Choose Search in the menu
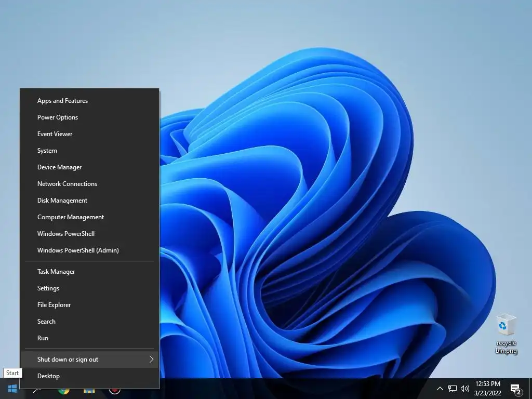The image size is (532, 399). click(x=89, y=322)
